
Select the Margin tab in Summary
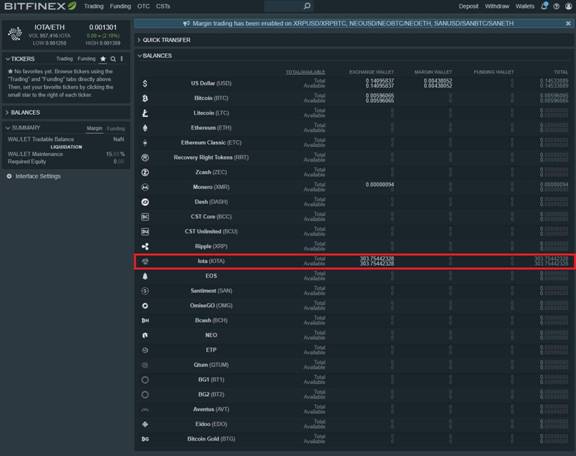94,129
